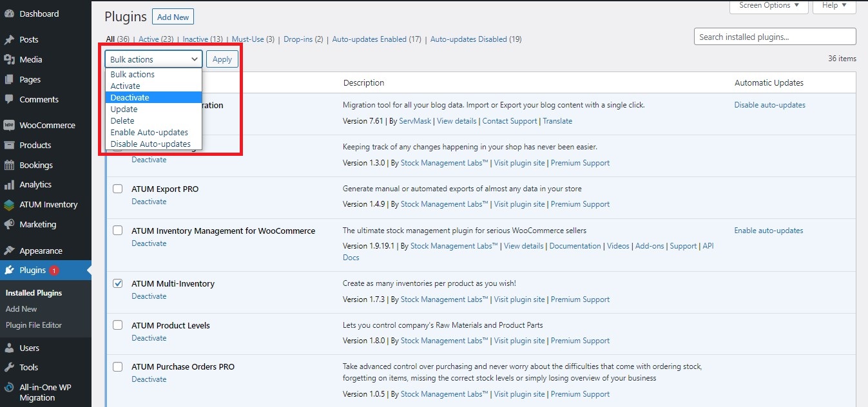Click the Marketing megaphone icon
The height and width of the screenshot is (407, 868).
(x=9, y=224)
